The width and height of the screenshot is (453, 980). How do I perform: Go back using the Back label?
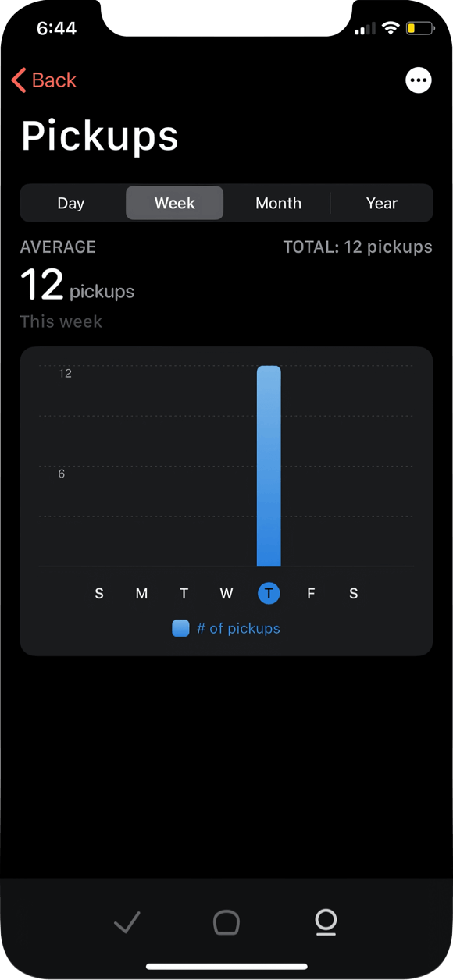point(55,80)
